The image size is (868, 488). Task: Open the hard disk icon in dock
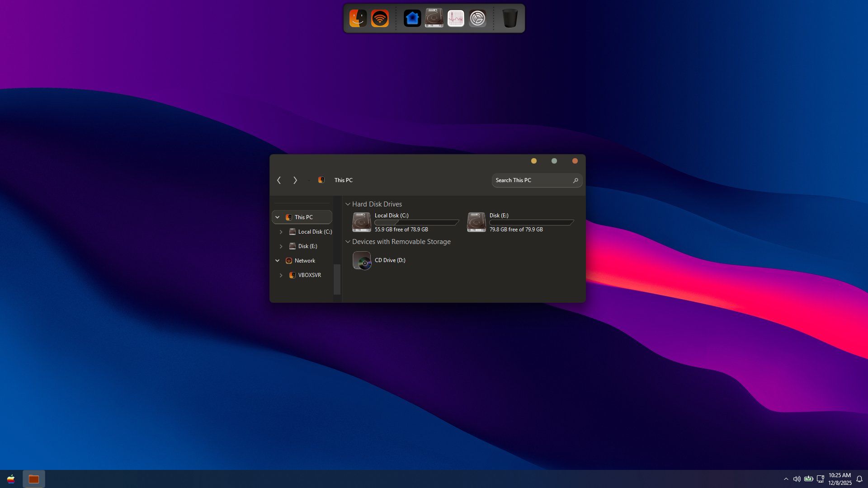pyautogui.click(x=434, y=19)
